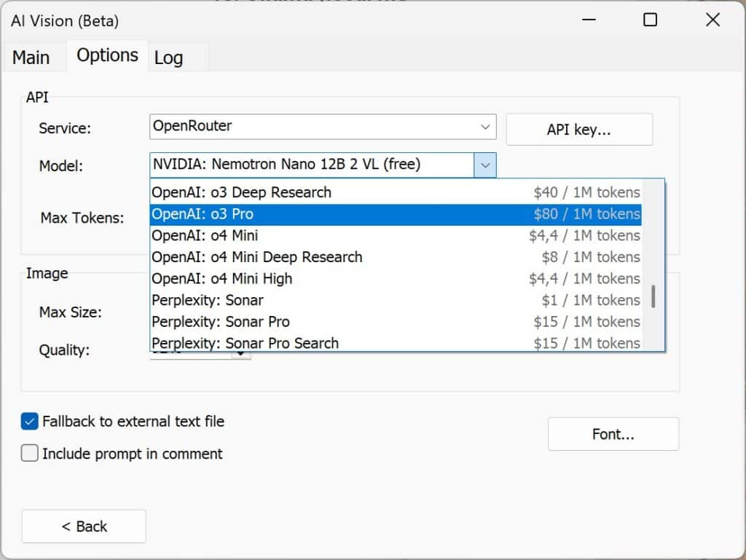Enable include prompt in comment
Image resolution: width=746 pixels, height=560 pixels.
pyautogui.click(x=29, y=453)
